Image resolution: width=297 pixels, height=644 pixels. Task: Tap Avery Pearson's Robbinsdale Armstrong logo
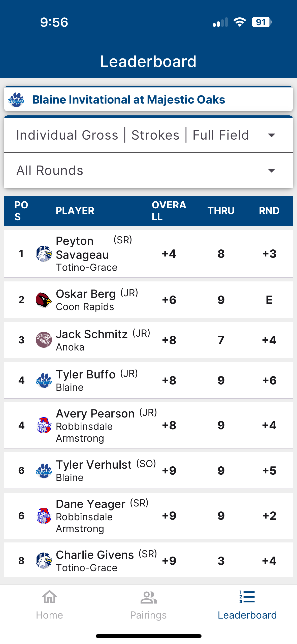pyautogui.click(x=44, y=425)
